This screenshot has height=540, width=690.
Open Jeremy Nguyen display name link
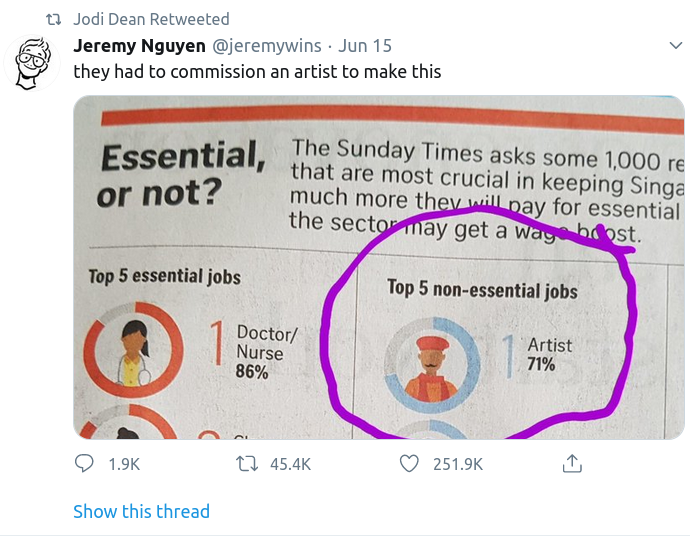point(138,46)
